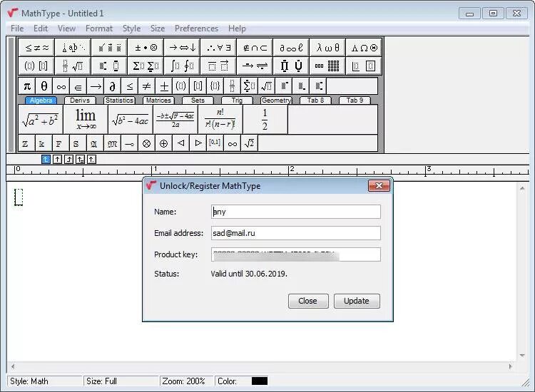The width and height of the screenshot is (535, 392).
Task: Click the black Color swatch in status bar
Action: (260, 381)
